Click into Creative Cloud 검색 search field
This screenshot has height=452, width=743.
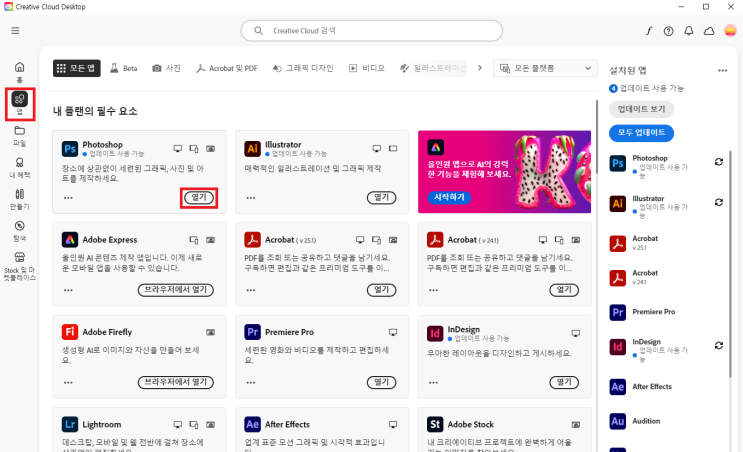(x=372, y=31)
